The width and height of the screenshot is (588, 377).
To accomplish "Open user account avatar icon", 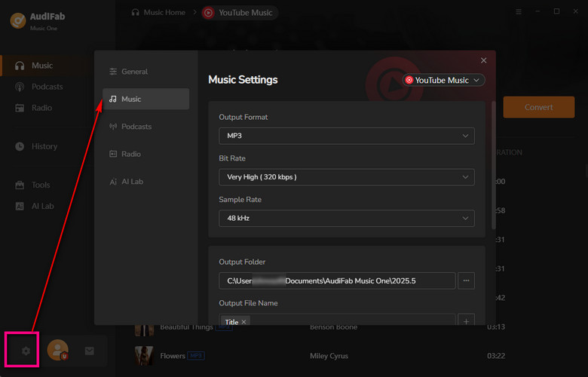I will tap(58, 350).
